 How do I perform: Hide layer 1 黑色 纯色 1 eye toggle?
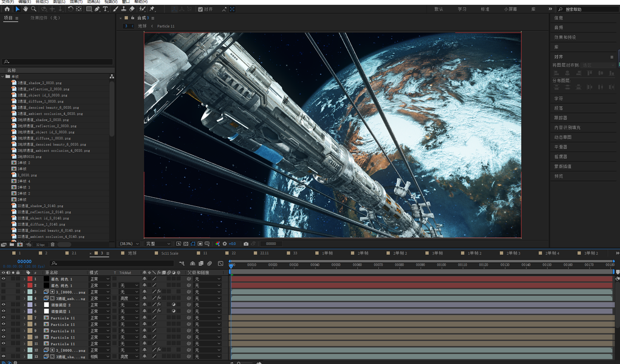[4, 279]
